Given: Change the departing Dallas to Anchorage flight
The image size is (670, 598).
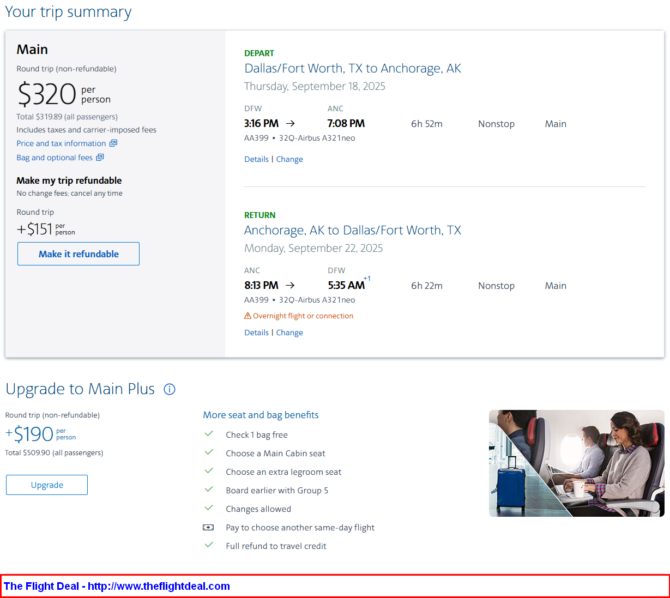Looking at the screenshot, I should 289,159.
